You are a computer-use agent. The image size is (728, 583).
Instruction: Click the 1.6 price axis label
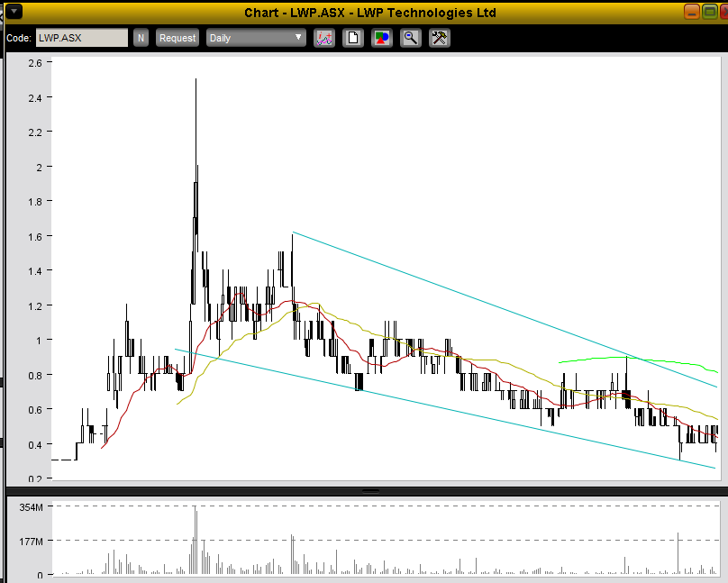pos(35,237)
